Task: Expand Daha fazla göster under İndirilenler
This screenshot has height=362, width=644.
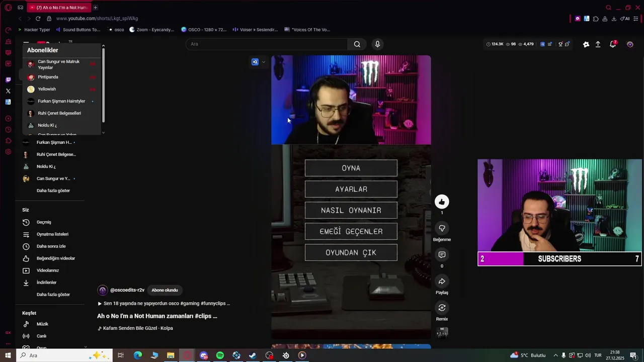Action: pos(53,295)
